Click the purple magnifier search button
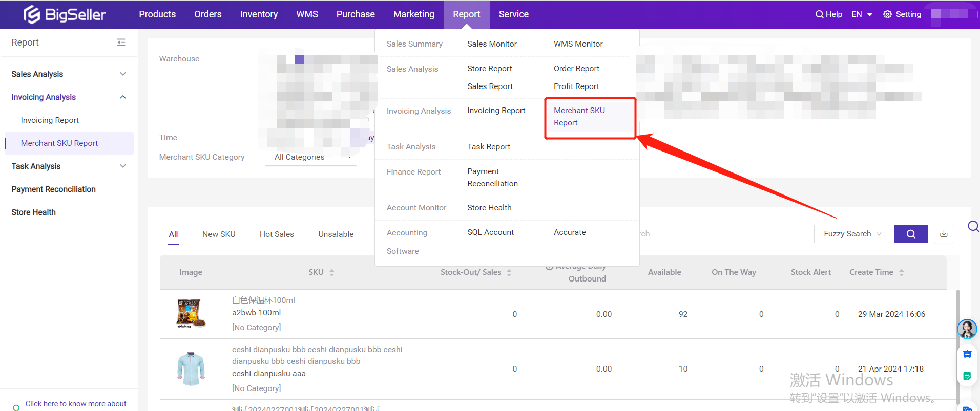 (910, 234)
